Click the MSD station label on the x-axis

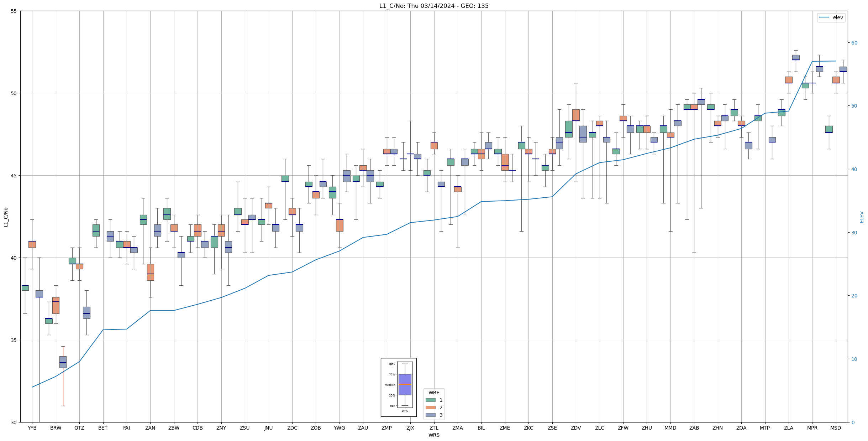click(836, 428)
